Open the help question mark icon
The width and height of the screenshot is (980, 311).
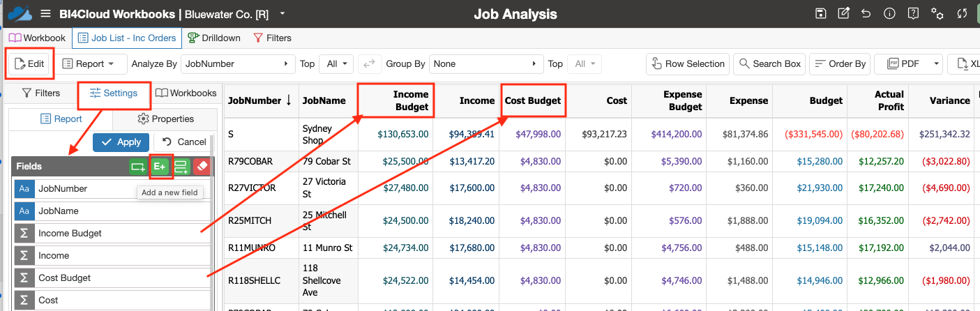coord(912,13)
